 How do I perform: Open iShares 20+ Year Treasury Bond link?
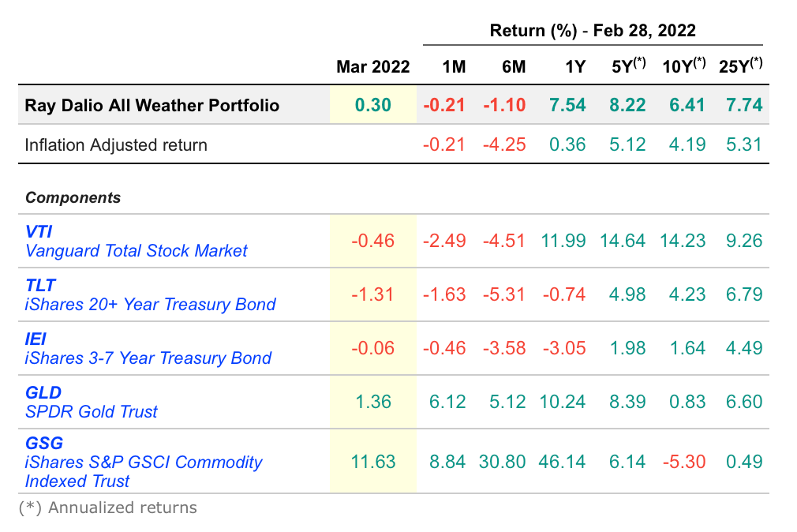click(151, 304)
